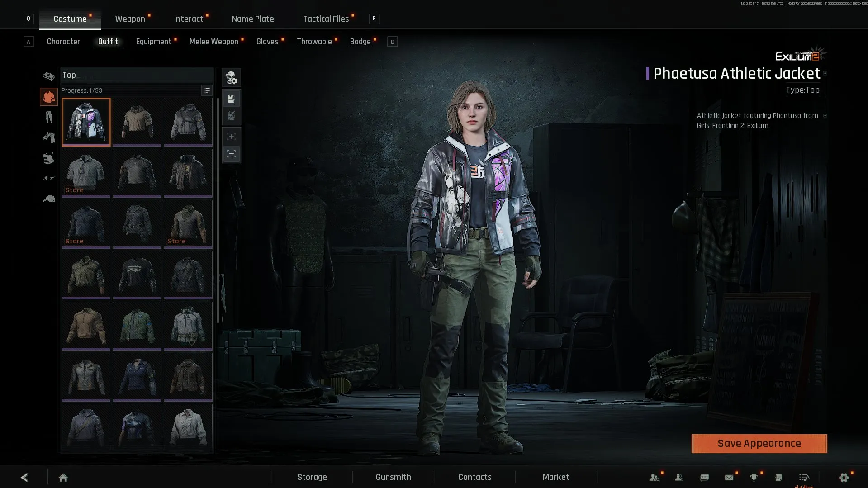Image resolution: width=868 pixels, height=488 pixels.
Task: Open the Name Plate tab
Action: [x=253, y=19]
